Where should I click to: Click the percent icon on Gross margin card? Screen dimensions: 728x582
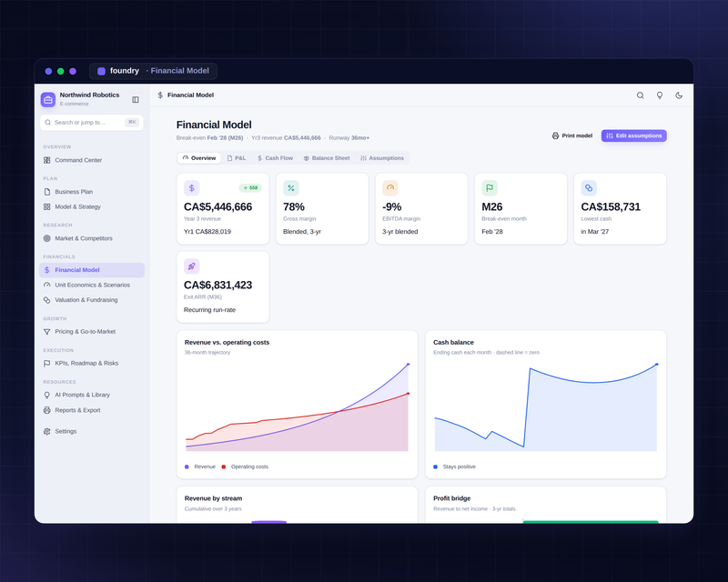[291, 188]
